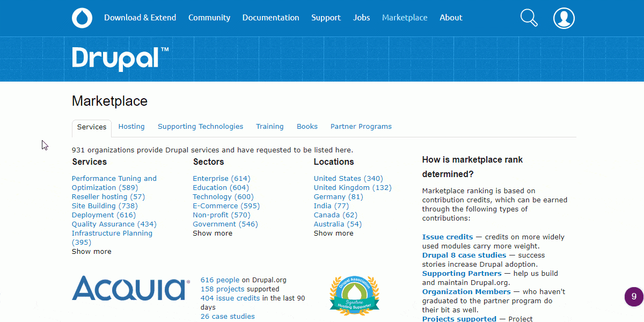
Task: Select the Services tab
Action: [x=92, y=128]
